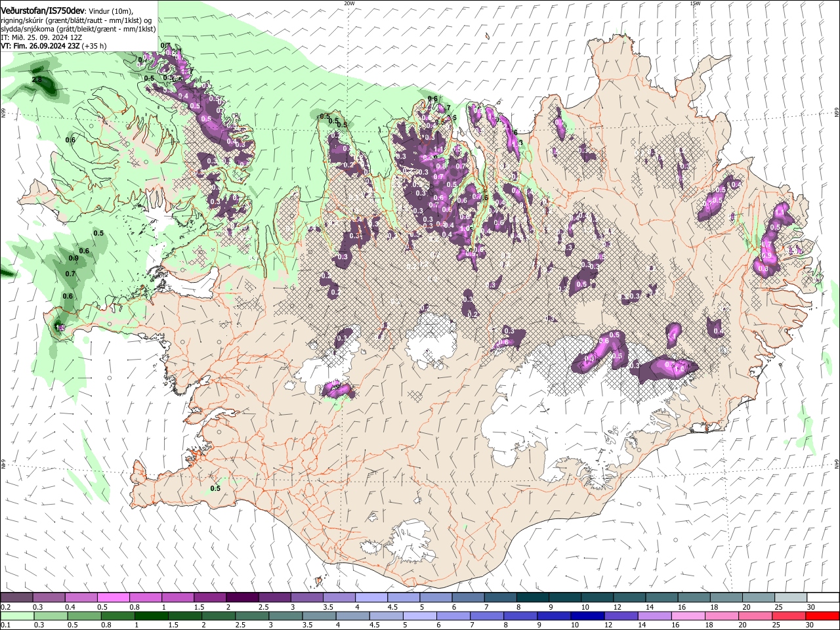Click the rain legend swatch above bottom-row label 2.5
This screenshot has height=630, width=840.
click(252, 616)
